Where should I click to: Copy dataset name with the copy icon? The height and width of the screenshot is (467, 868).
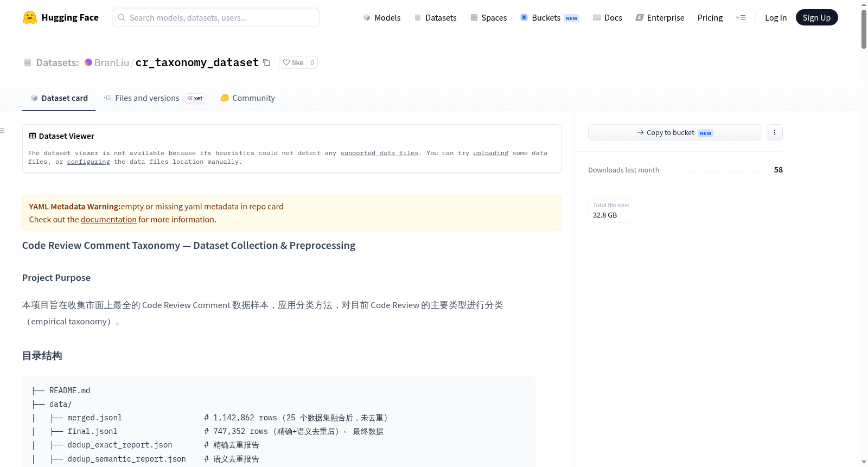[x=266, y=62]
